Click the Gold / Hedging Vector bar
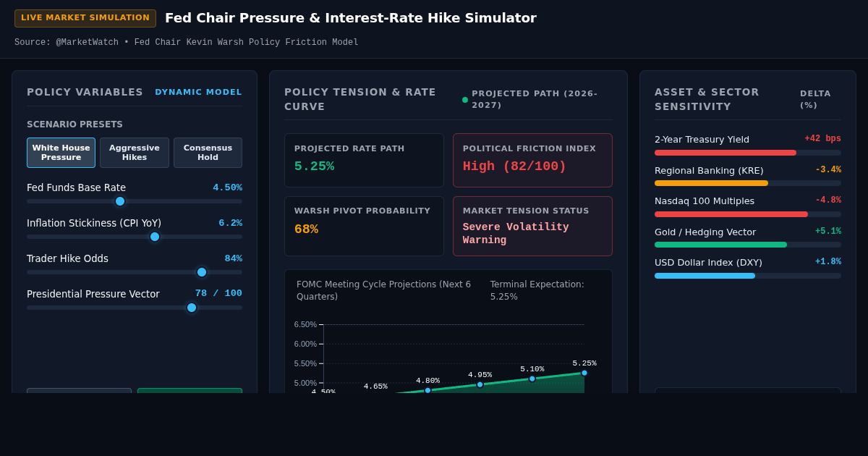 (748, 245)
